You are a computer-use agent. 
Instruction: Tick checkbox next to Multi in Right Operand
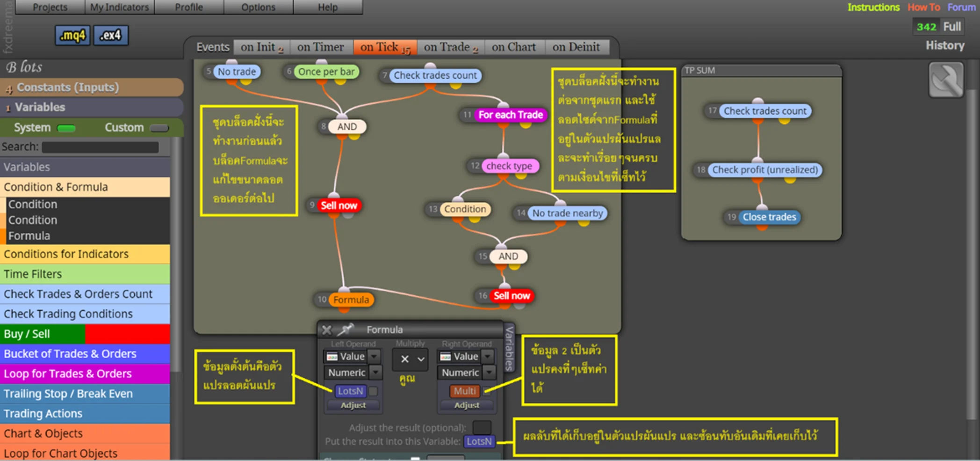tap(487, 391)
